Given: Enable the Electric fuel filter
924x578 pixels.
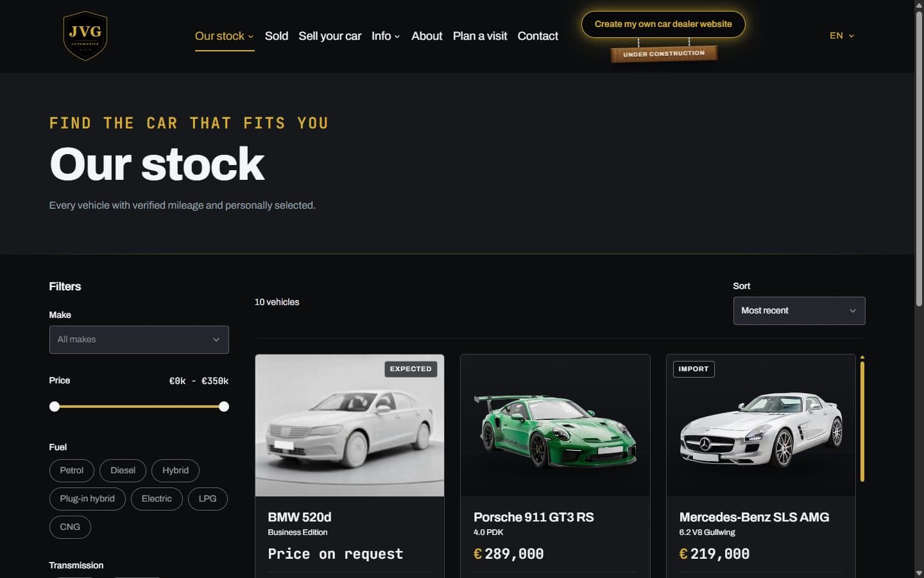Looking at the screenshot, I should pos(157,499).
